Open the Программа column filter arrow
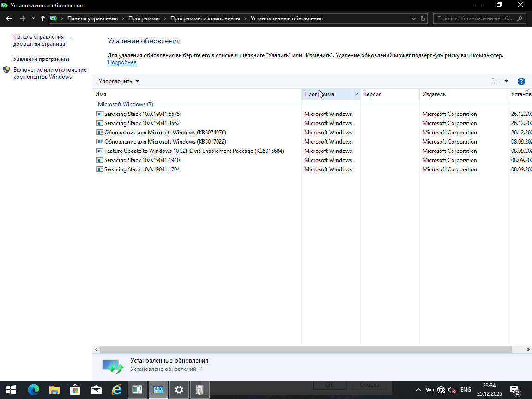 pos(356,94)
